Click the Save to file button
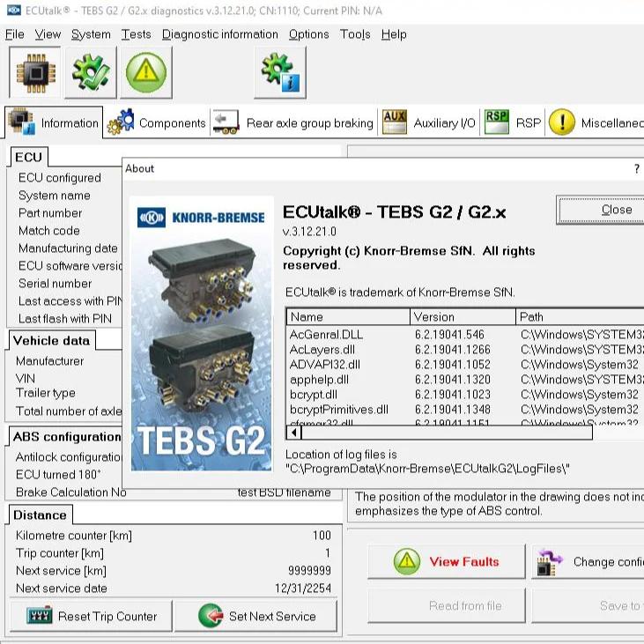The width and height of the screenshot is (644, 644). (588, 606)
